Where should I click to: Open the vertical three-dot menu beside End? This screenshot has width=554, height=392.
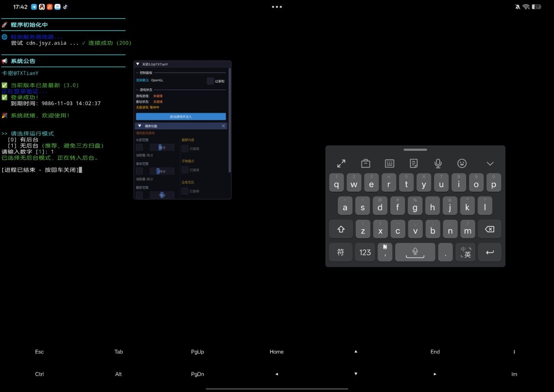(514, 352)
